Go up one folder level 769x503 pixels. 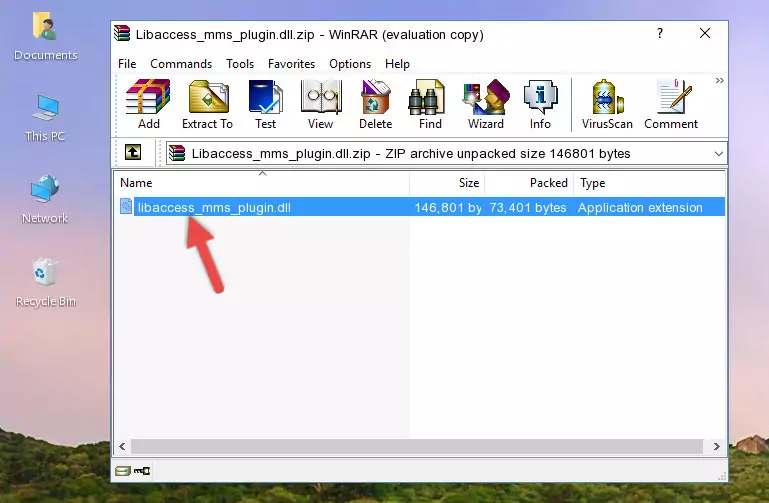pos(133,152)
